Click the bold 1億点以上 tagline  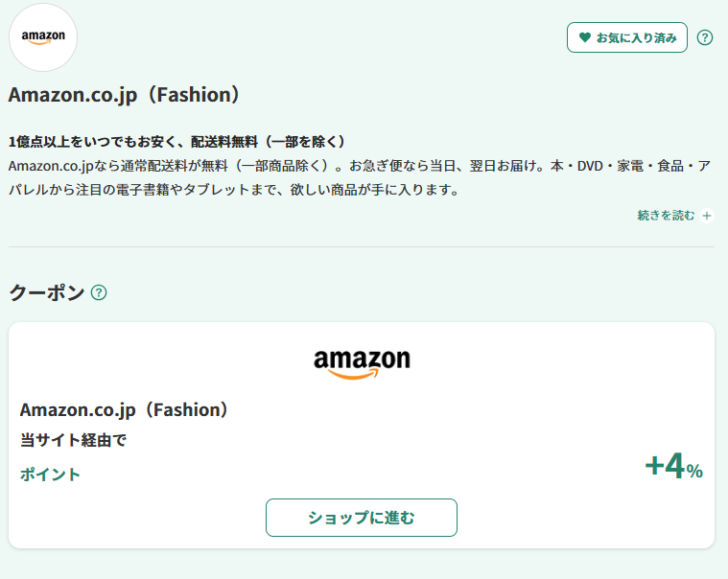[176, 142]
